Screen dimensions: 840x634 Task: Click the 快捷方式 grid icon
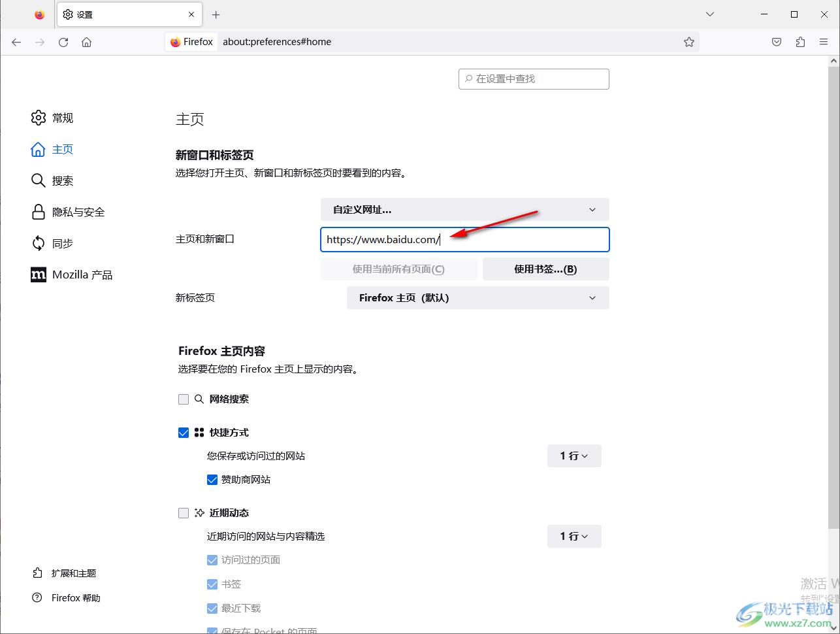[x=199, y=433]
